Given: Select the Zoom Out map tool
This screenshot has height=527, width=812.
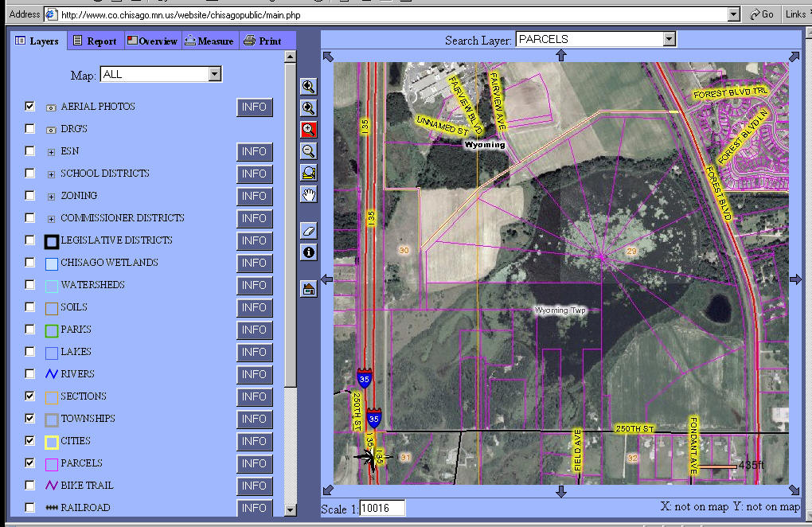Looking at the screenshot, I should click(308, 150).
